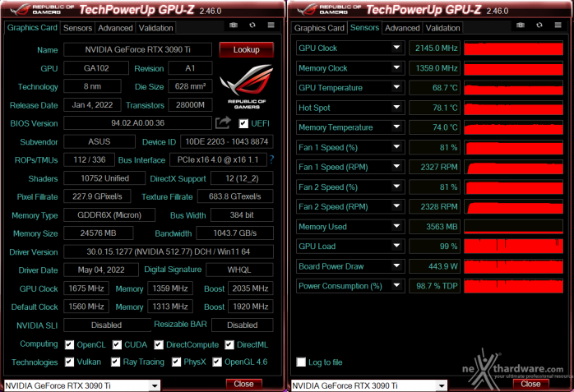Viewport: 574px width, 392px height.
Task: Click the ROG logo in the right title bar
Action: point(307,9)
